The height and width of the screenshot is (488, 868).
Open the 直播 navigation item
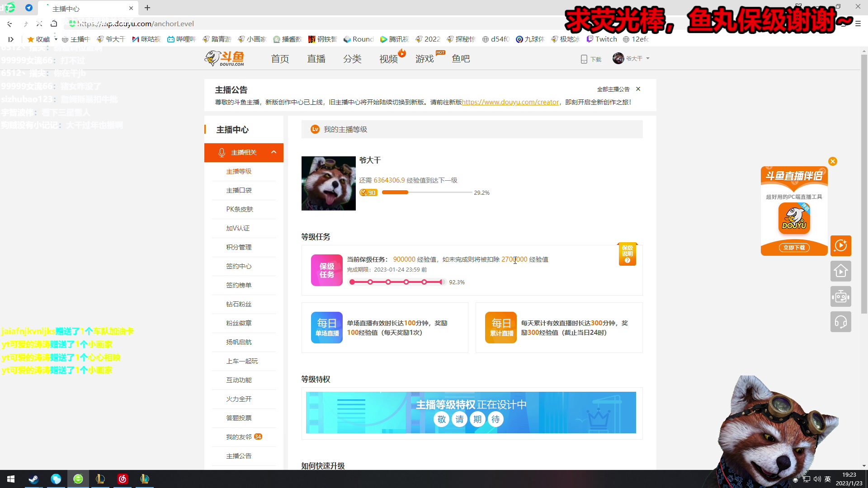click(316, 59)
